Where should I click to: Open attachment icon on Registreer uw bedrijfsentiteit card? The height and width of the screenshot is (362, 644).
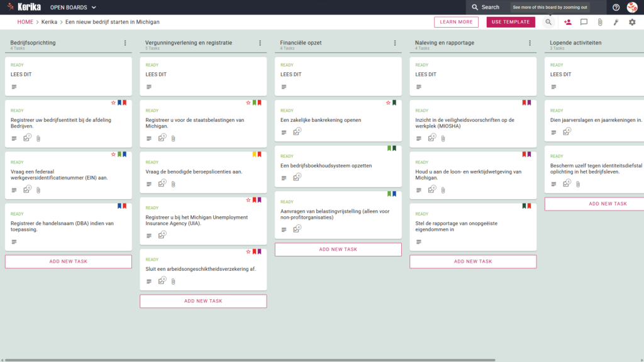point(38,139)
